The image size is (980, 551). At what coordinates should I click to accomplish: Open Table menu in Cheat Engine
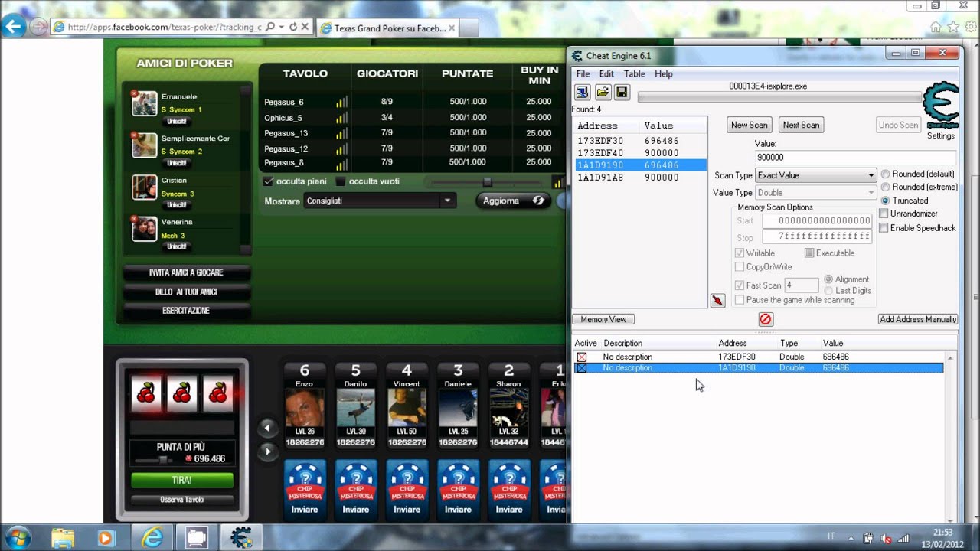coord(634,73)
